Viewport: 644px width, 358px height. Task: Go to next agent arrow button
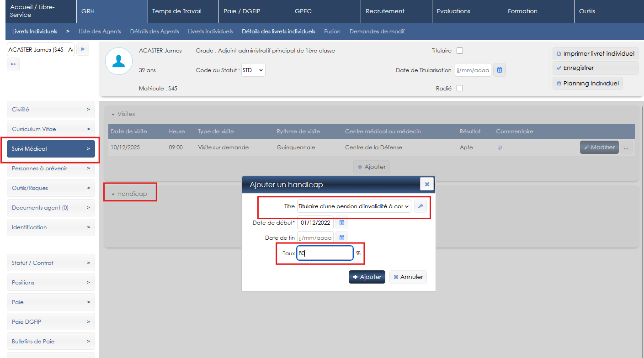[83, 49]
